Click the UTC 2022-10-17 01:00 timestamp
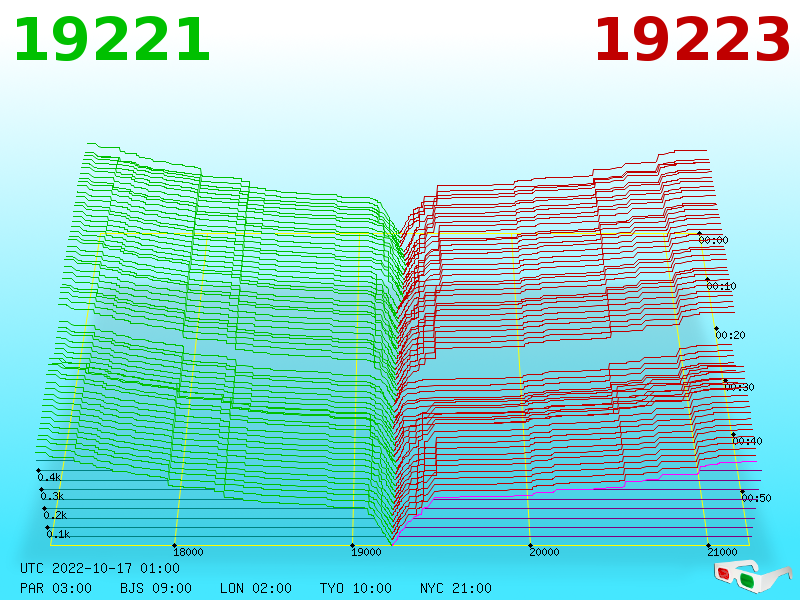 pyautogui.click(x=100, y=568)
